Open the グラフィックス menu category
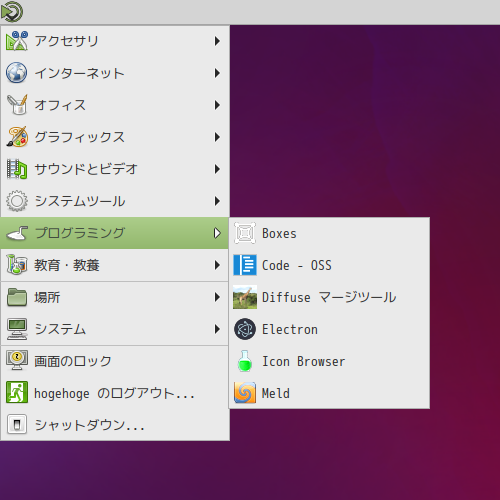Image resolution: width=500 pixels, height=500 pixels. [115, 137]
